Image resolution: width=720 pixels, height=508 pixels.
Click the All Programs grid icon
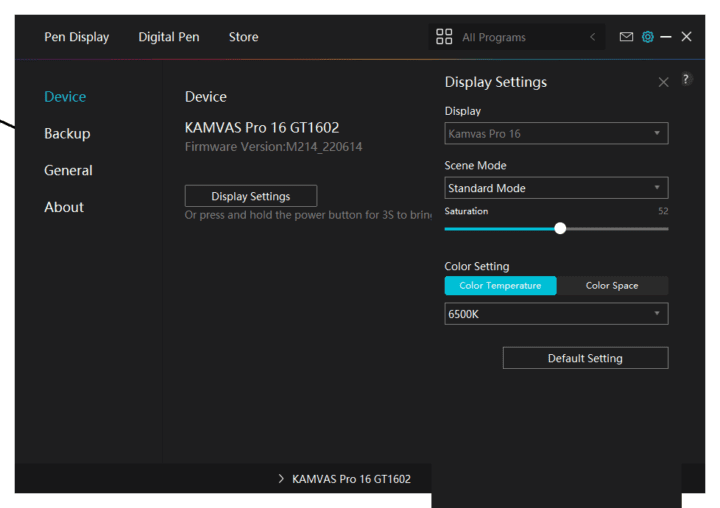point(445,37)
